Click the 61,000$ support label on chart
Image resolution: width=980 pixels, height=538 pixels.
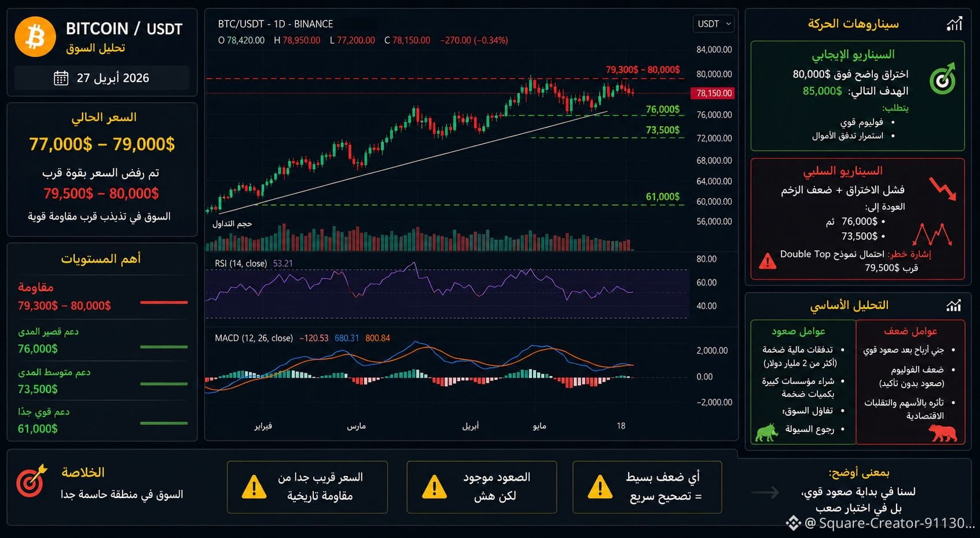coord(663,197)
